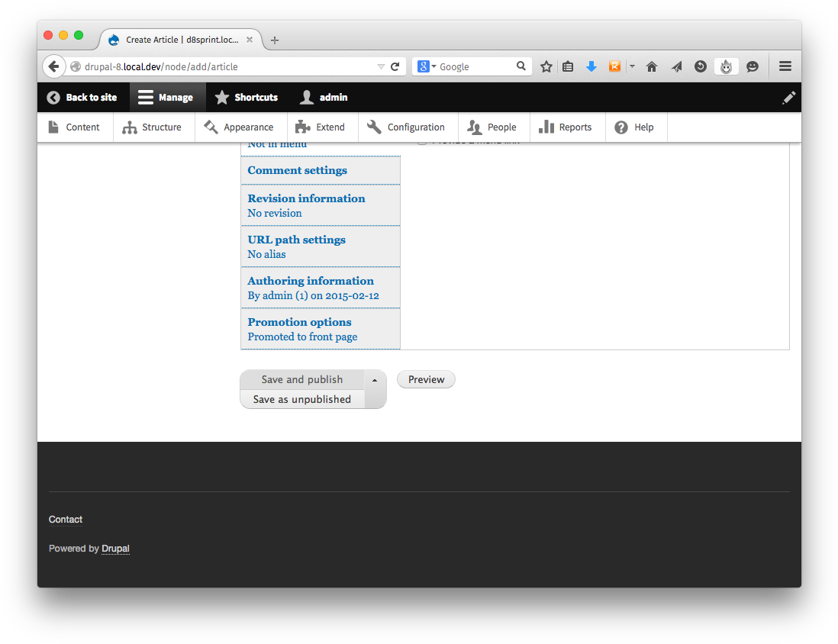Go to browser home page icon
838x644 pixels.
coord(652,67)
